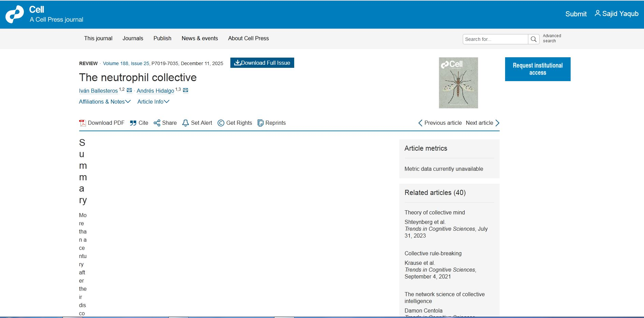The width and height of the screenshot is (644, 318).
Task: Go to the Next article
Action: pos(482,123)
